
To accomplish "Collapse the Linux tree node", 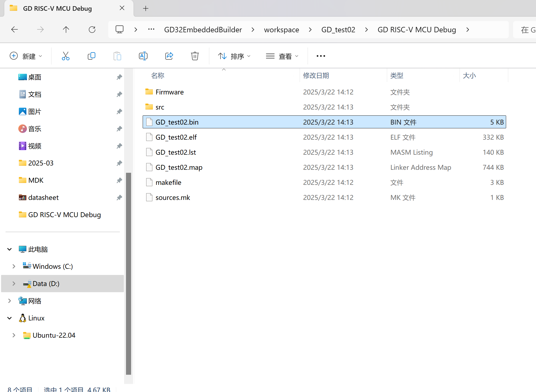I will click(x=9, y=318).
